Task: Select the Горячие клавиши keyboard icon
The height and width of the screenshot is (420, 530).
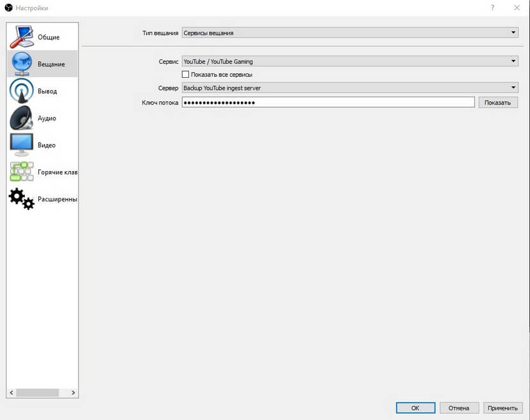Action: pyautogui.click(x=22, y=172)
